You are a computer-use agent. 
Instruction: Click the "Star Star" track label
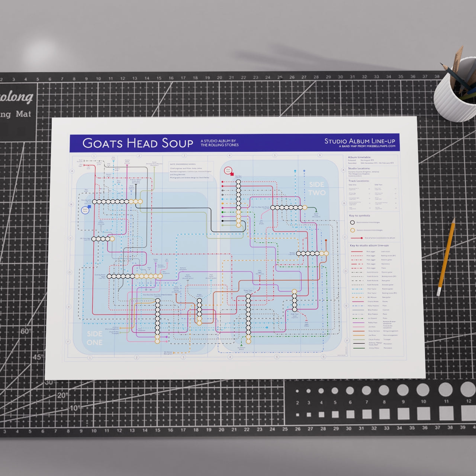click(x=238, y=176)
